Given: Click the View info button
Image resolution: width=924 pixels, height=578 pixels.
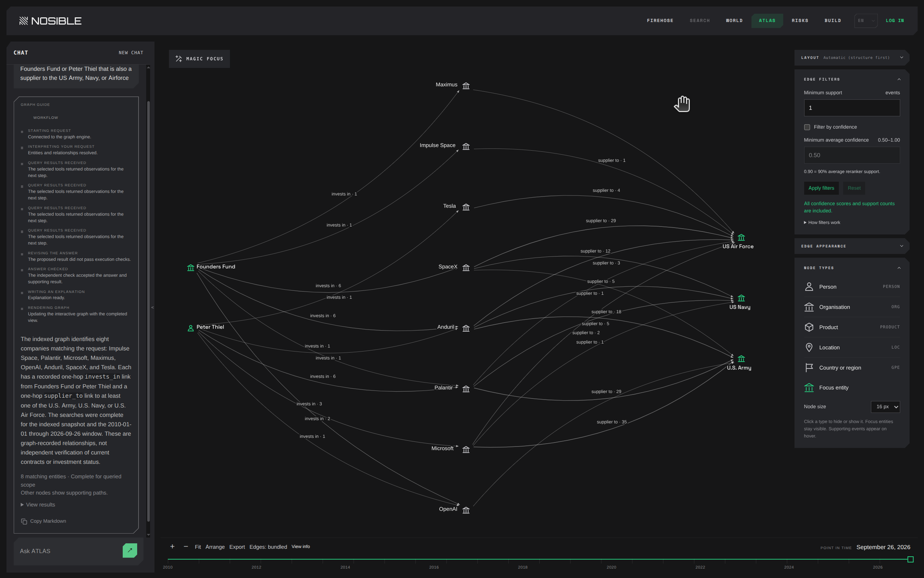Looking at the screenshot, I should 301,547.
